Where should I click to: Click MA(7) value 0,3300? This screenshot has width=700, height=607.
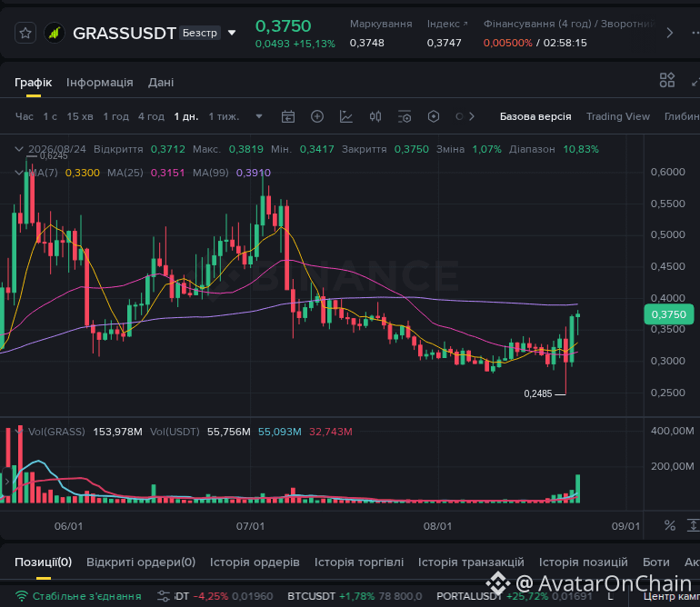click(x=83, y=173)
